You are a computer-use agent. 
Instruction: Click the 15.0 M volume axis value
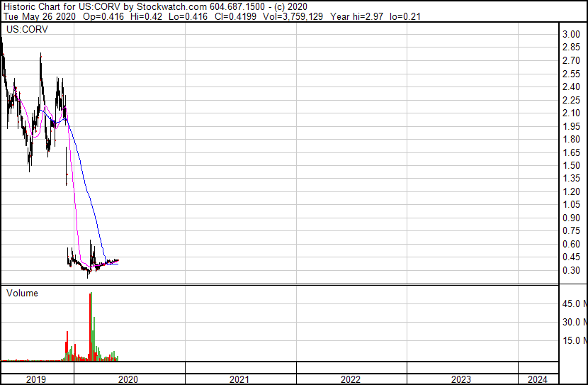click(575, 340)
